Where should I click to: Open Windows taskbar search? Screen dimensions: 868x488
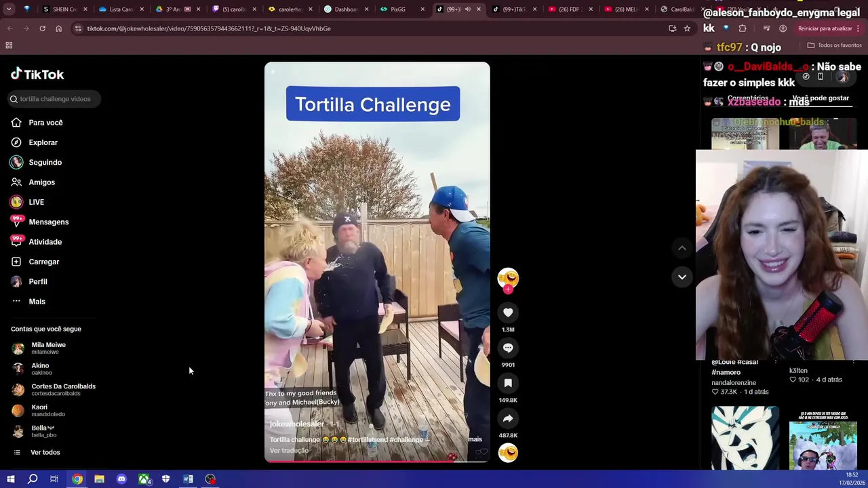[x=33, y=479]
